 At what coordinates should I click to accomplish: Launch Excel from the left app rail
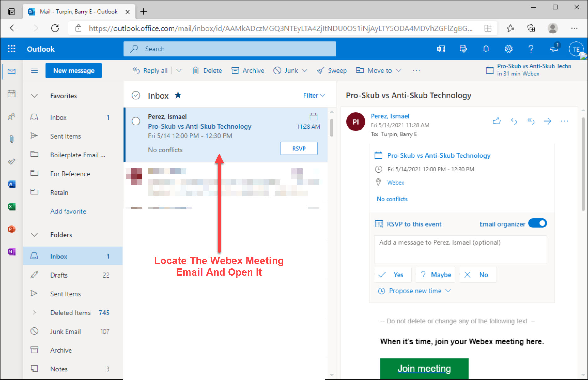(12, 206)
